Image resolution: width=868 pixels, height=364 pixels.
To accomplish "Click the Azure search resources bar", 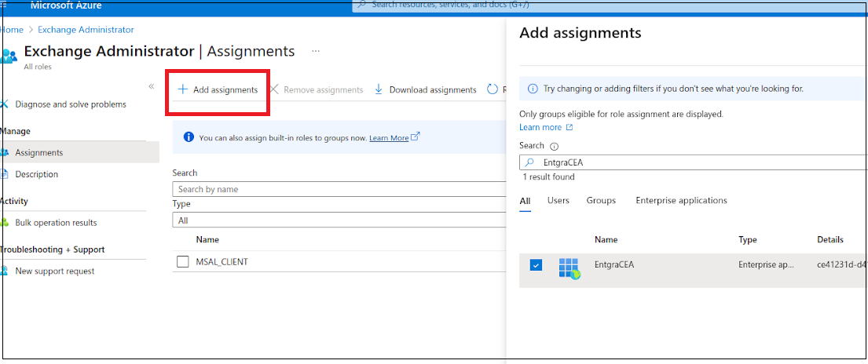I will click(x=609, y=5).
